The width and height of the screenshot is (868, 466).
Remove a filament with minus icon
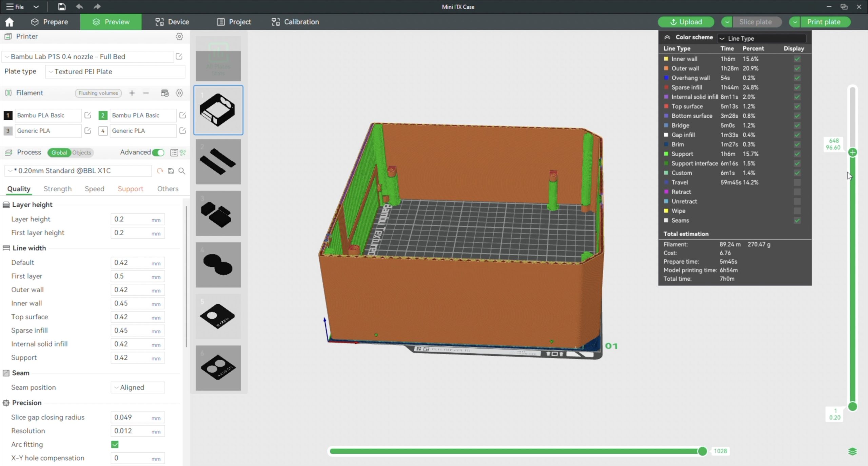click(146, 93)
